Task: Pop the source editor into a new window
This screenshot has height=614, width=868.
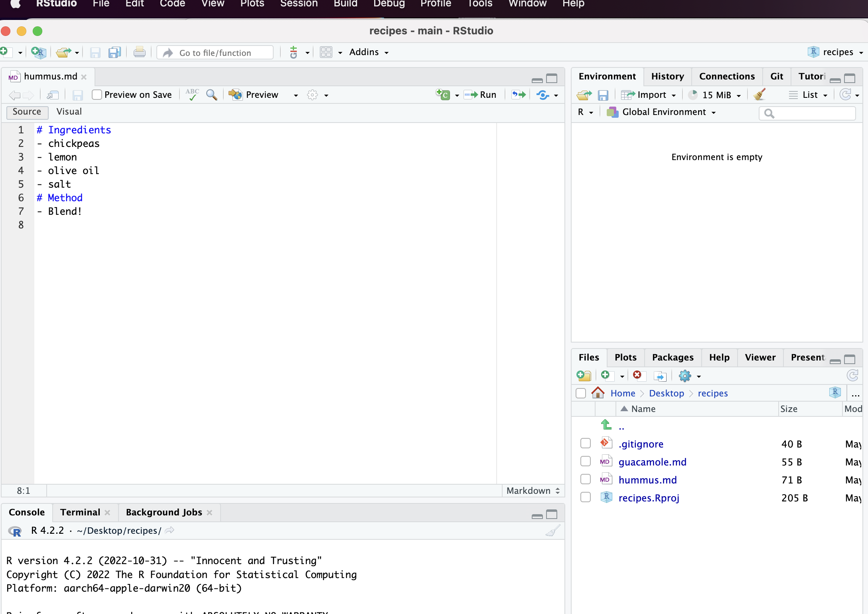Action: click(52, 95)
